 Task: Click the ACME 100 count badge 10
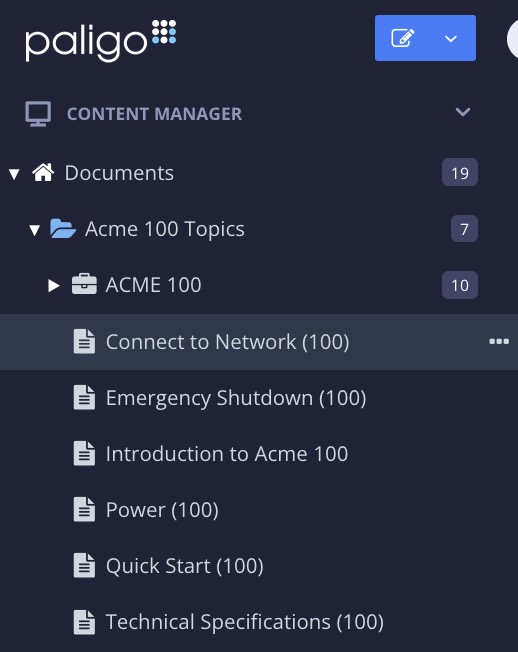pyautogui.click(x=460, y=285)
